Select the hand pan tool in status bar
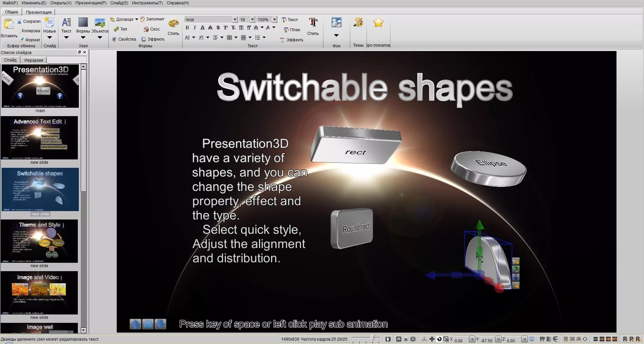 (x=388, y=339)
